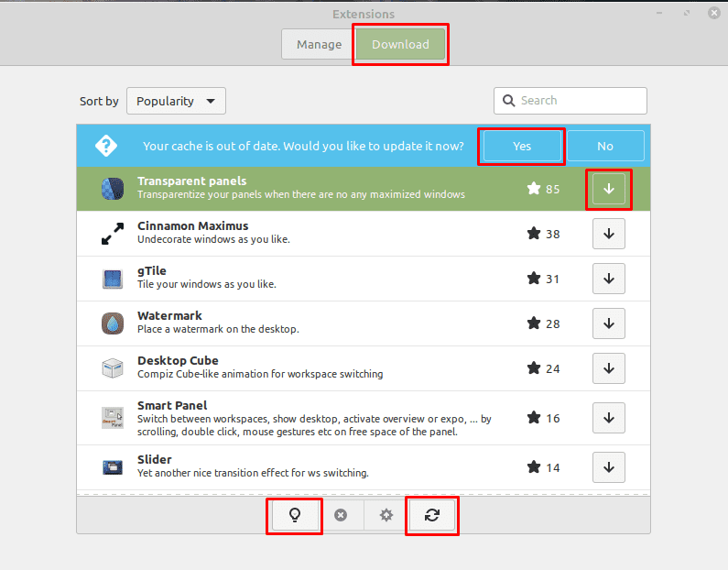
Task: Click the star rating for Desktop Cube
Action: click(543, 368)
